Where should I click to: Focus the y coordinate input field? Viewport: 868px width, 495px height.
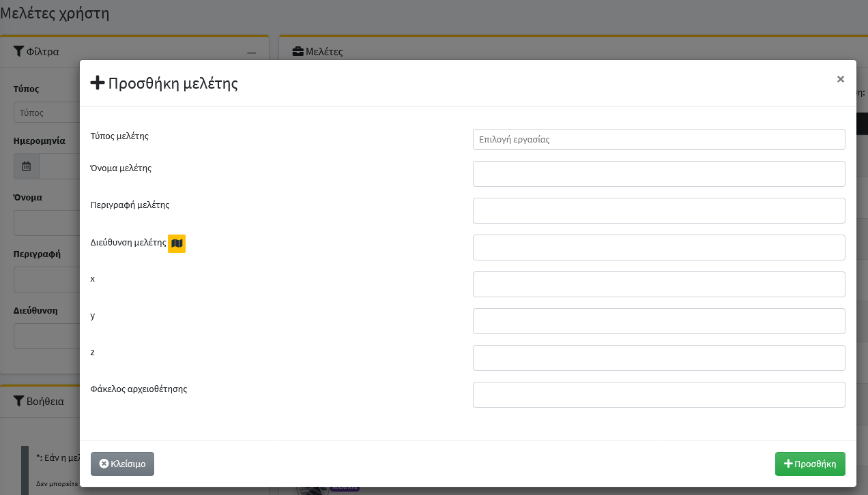point(659,321)
